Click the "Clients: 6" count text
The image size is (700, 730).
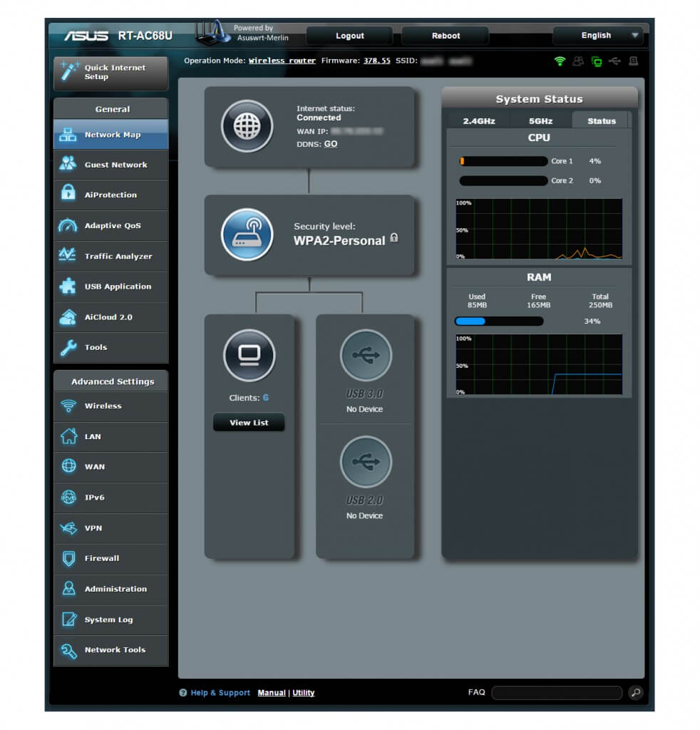point(249,398)
